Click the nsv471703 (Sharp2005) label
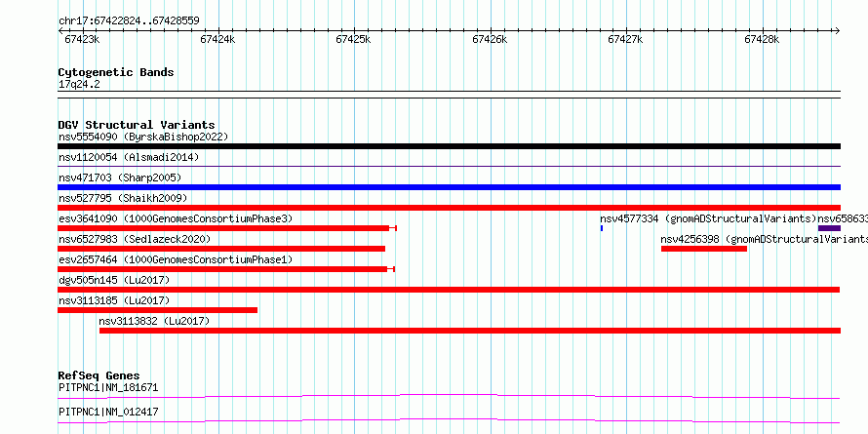This screenshot has height=434, width=868. point(120,178)
